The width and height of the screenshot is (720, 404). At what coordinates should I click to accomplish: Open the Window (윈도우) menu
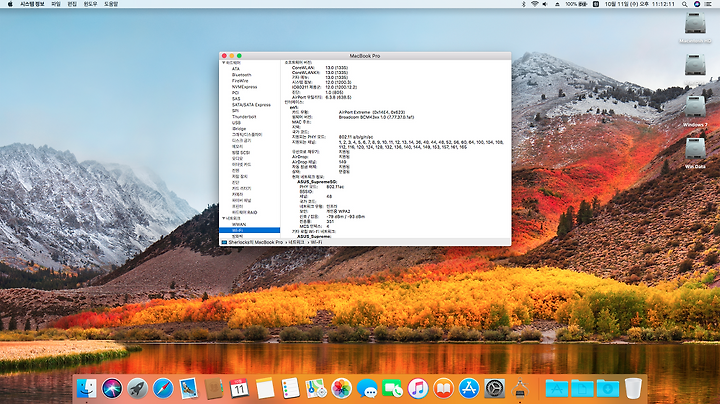[x=90, y=4]
